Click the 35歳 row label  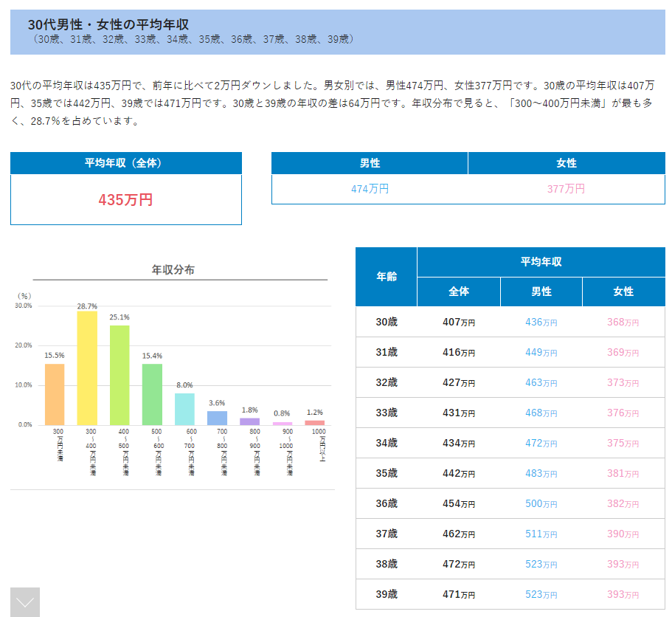[387, 473]
